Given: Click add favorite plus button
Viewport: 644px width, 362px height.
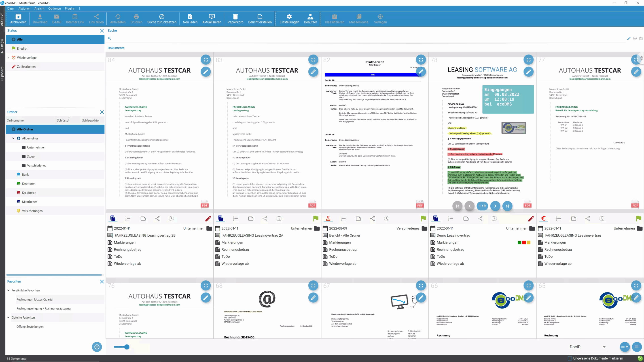Looking at the screenshot, I should (97, 347).
